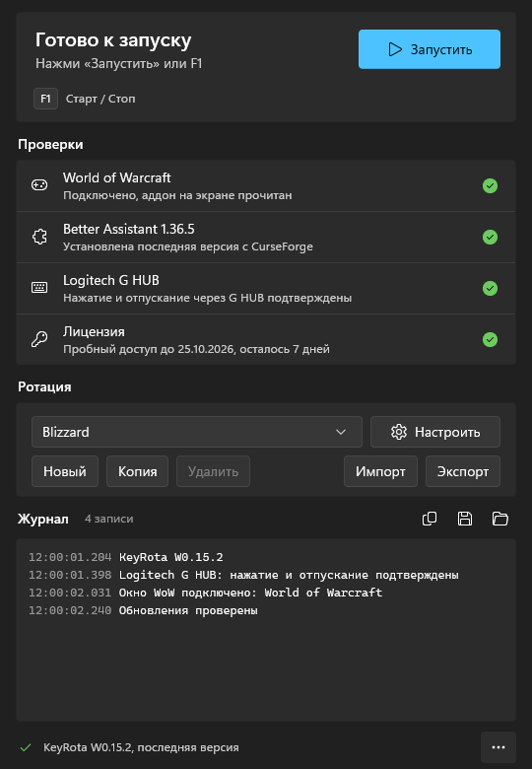Click the Лицензия row title
Image resolution: width=532 pixels, height=769 pixels.
(x=94, y=331)
